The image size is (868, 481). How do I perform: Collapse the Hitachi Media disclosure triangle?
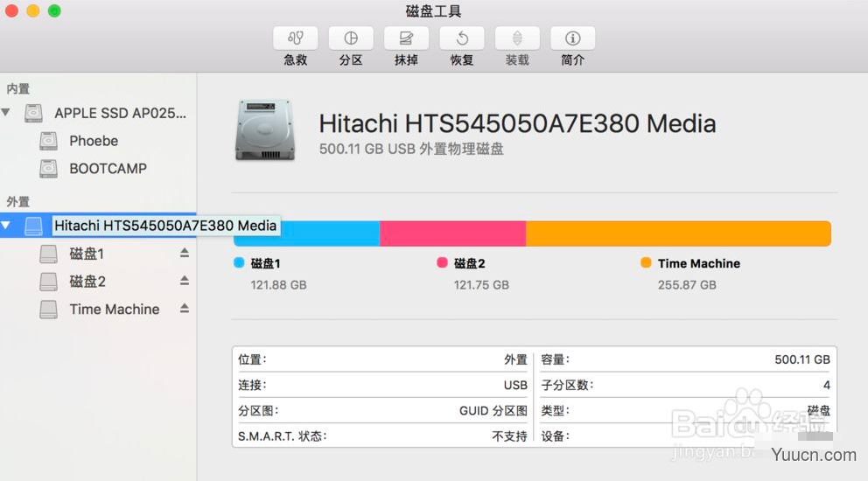point(6,226)
